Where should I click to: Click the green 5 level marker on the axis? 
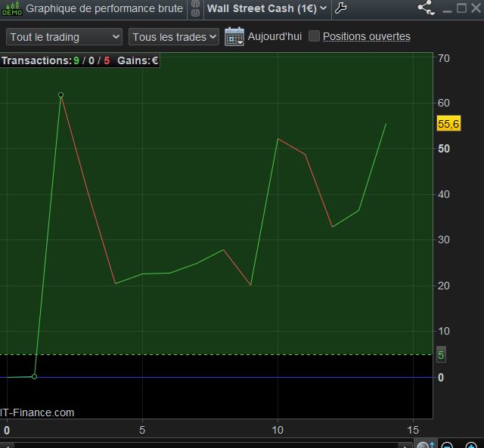(x=441, y=355)
